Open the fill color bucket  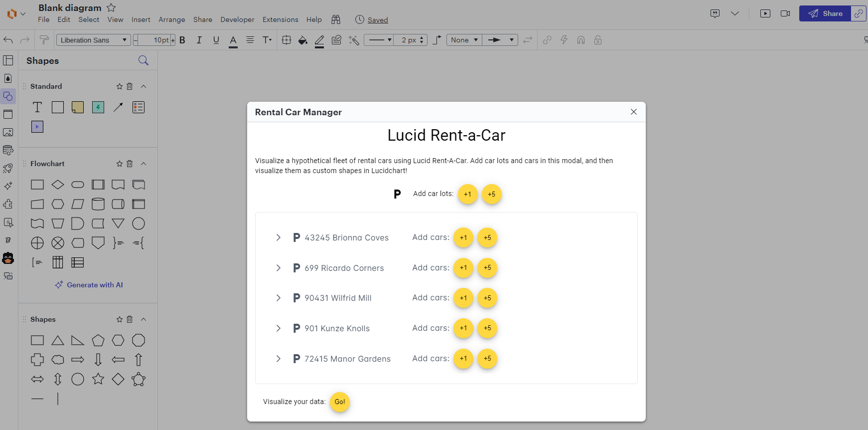[302, 40]
